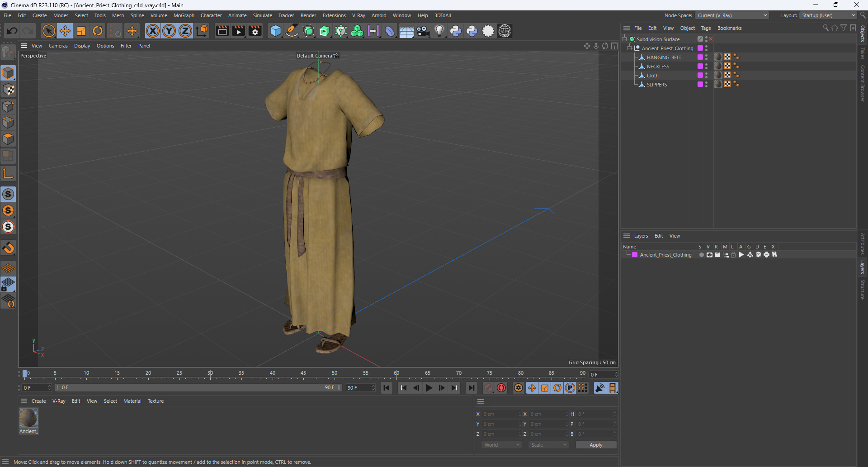Click the Record Active Objects button
868x467 pixels.
tap(489, 388)
